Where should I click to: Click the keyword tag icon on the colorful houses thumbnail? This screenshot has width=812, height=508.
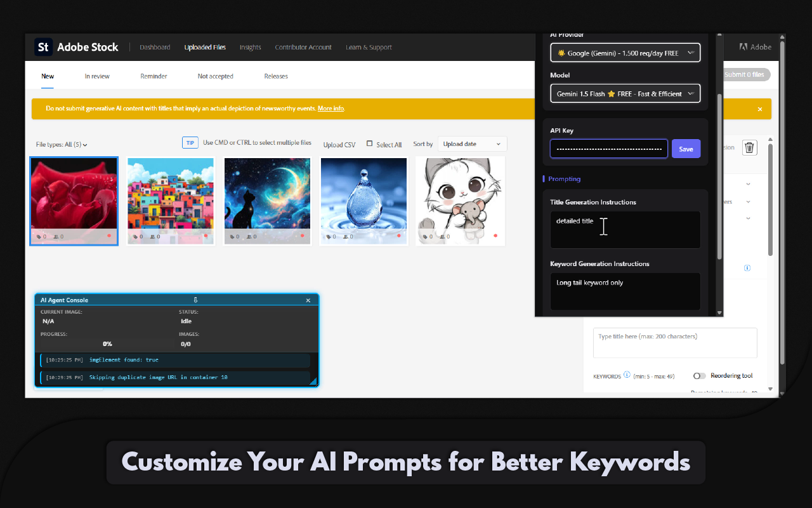click(134, 237)
